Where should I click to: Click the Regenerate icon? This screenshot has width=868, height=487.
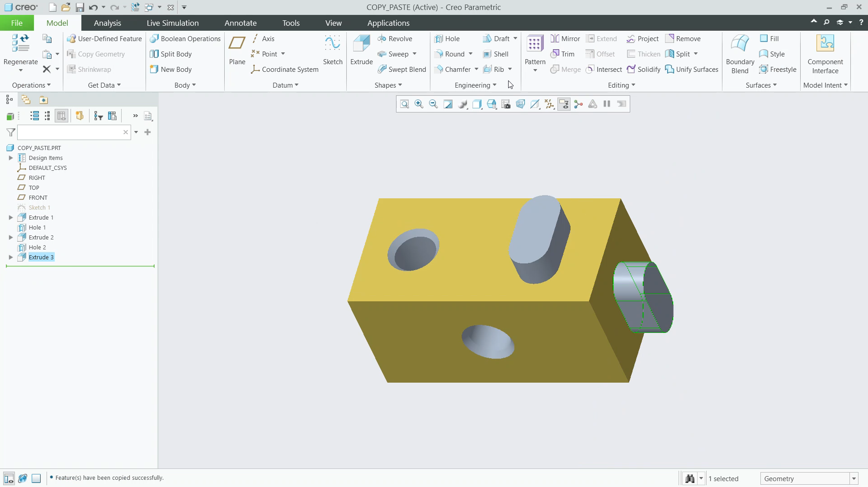20,44
